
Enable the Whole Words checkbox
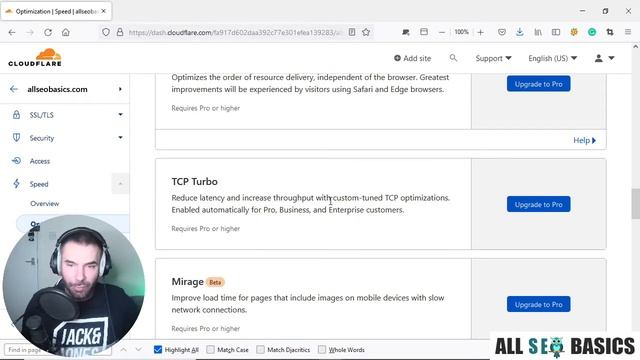322,350
